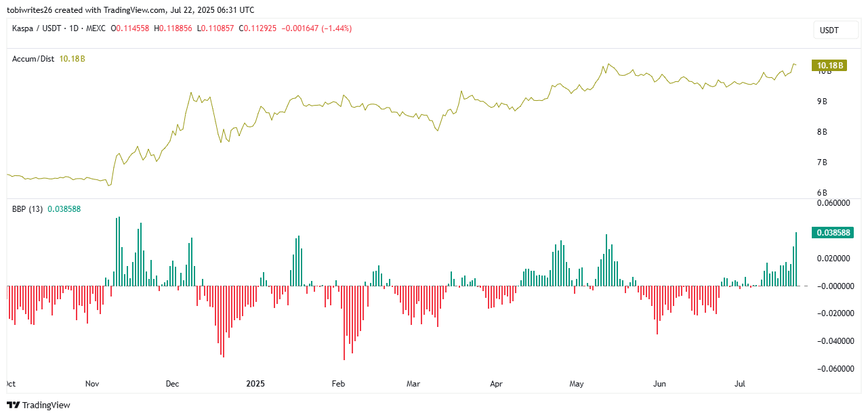This screenshot has height=417, width=868.
Task: Click the 9B level on the price scale
Action: pyautogui.click(x=822, y=102)
